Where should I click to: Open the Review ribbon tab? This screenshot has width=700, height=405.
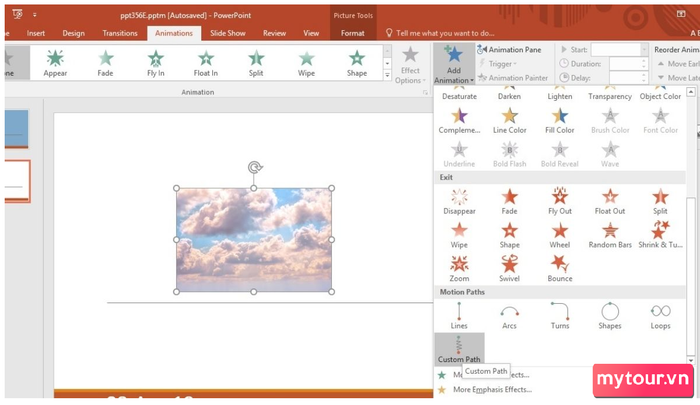coord(274,33)
